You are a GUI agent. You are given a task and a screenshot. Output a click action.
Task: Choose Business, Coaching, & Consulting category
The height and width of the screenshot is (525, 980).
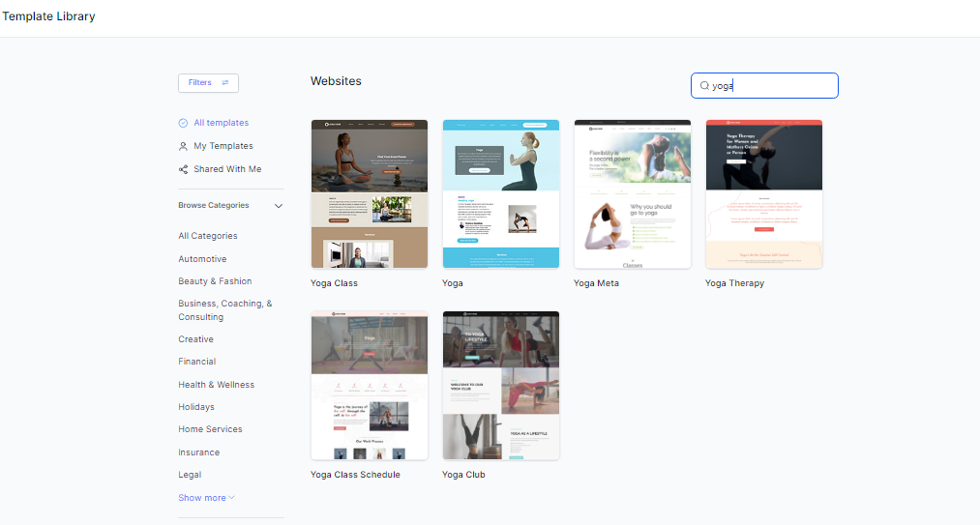pyautogui.click(x=224, y=310)
